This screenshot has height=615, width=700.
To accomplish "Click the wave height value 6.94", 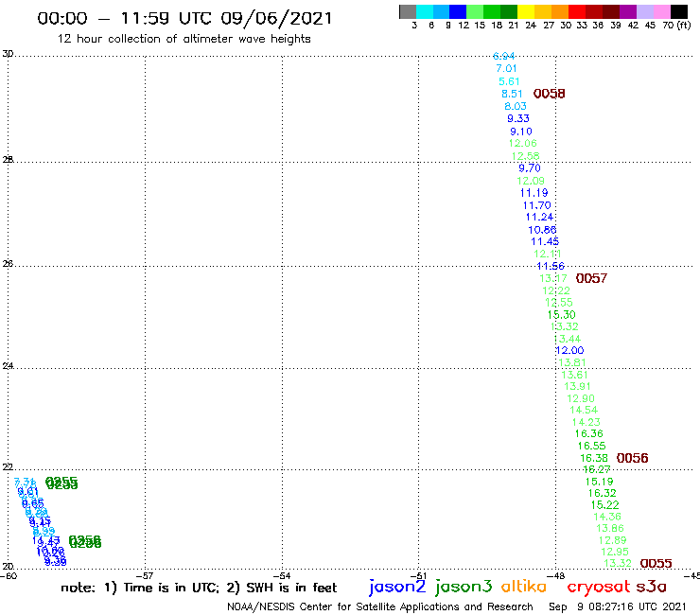I will click(503, 56).
